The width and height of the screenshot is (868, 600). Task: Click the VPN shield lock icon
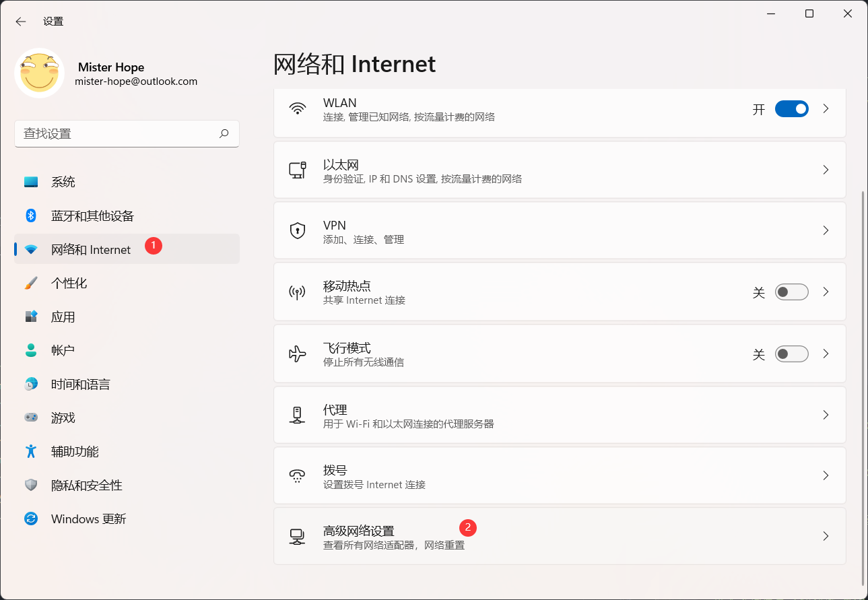click(x=297, y=231)
